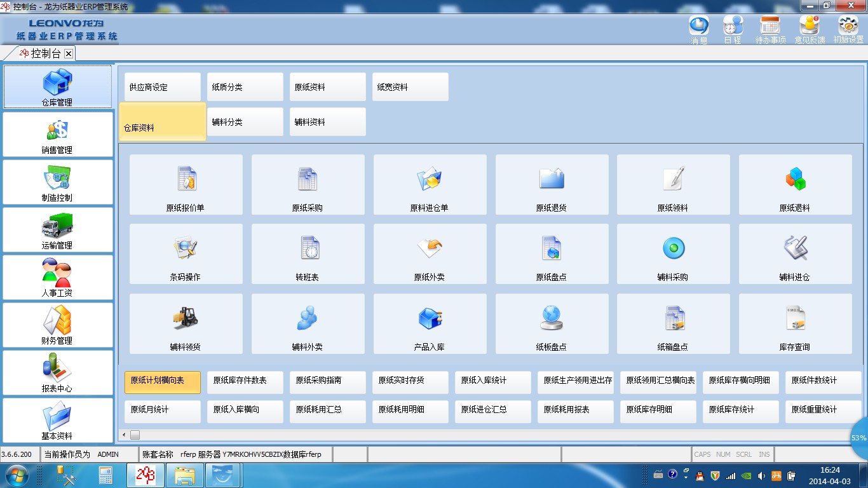Click the 待办事项 to-do toolbar icon

(770, 29)
